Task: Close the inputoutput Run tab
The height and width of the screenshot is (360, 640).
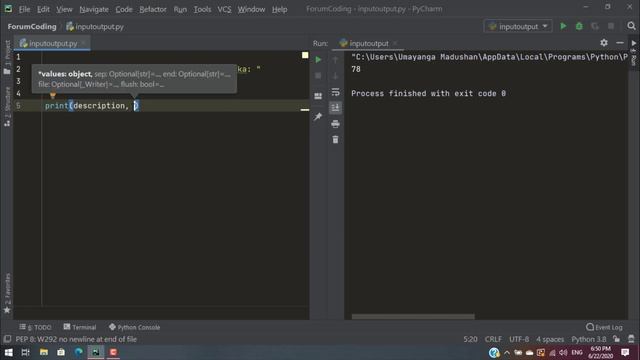Action: pyautogui.click(x=395, y=43)
